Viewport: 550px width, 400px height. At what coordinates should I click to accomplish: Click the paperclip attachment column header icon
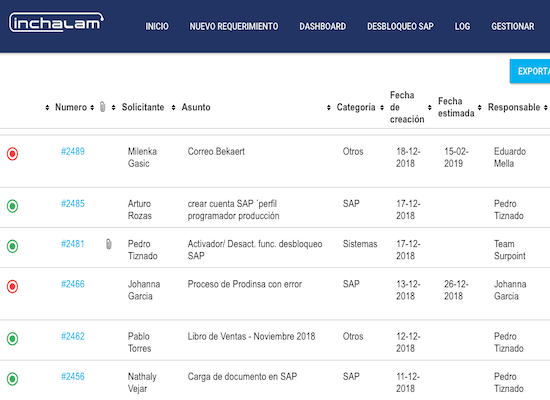tap(102, 107)
